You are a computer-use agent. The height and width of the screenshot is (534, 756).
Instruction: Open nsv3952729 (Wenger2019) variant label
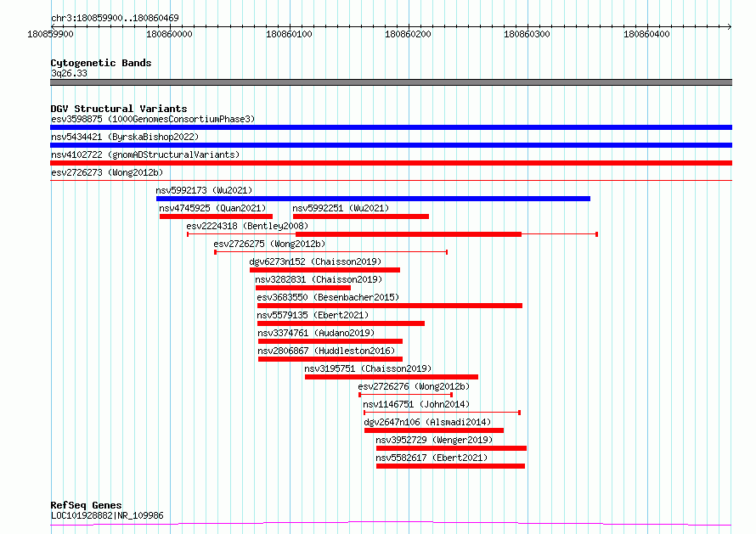(434, 440)
